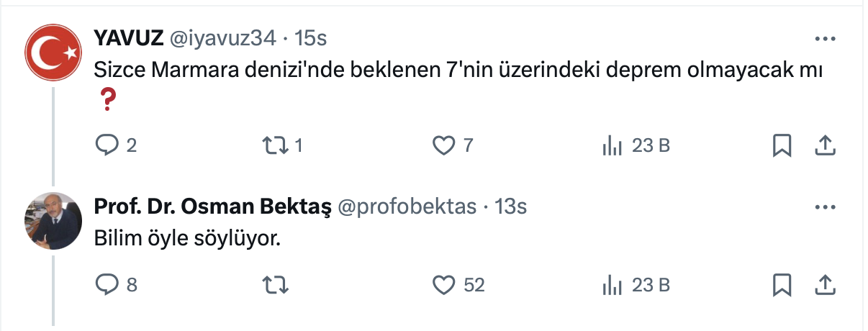This screenshot has height=331, width=868.
Task: Like YAVUZ's tweet with 7 likes
Action: coord(443,146)
